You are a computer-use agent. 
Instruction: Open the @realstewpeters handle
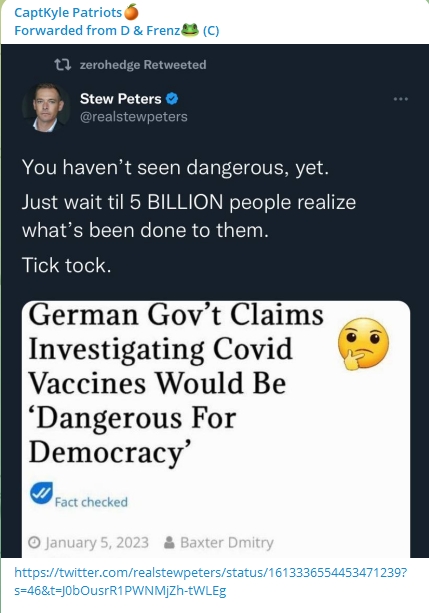point(134,117)
